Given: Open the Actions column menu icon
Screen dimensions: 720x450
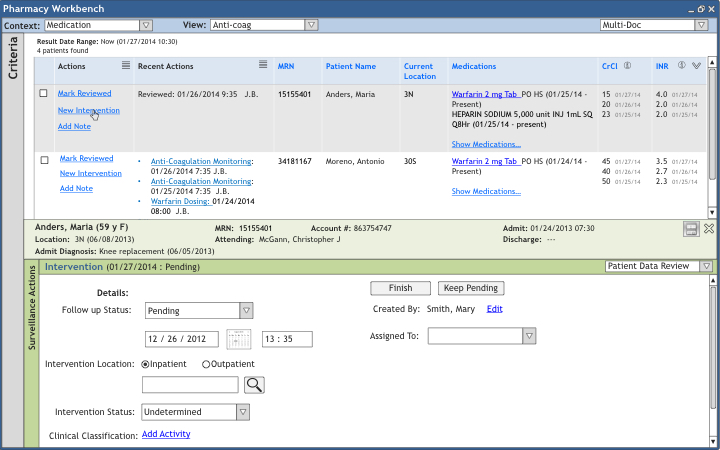Looking at the screenshot, I should tap(126, 65).
